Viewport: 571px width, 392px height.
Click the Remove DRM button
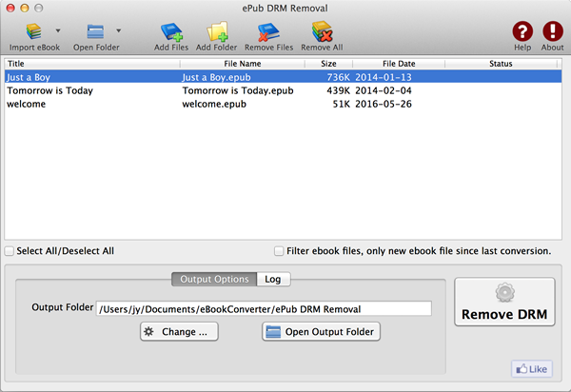(x=504, y=302)
